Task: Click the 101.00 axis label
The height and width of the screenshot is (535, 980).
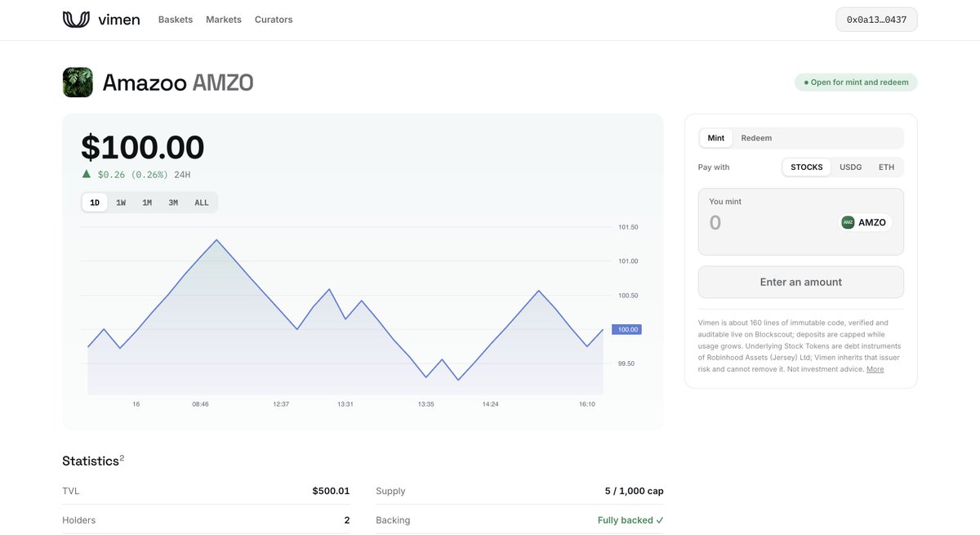Action: [628, 261]
